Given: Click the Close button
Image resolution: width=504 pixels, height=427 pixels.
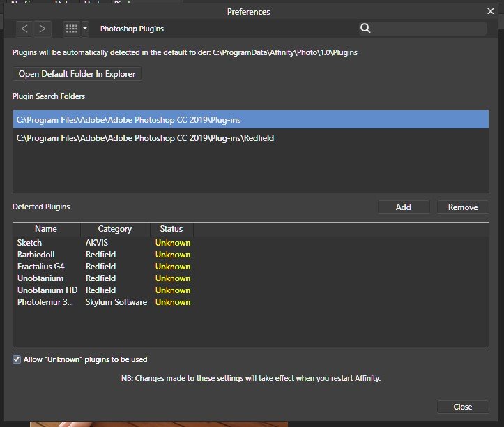Looking at the screenshot, I should tap(463, 407).
